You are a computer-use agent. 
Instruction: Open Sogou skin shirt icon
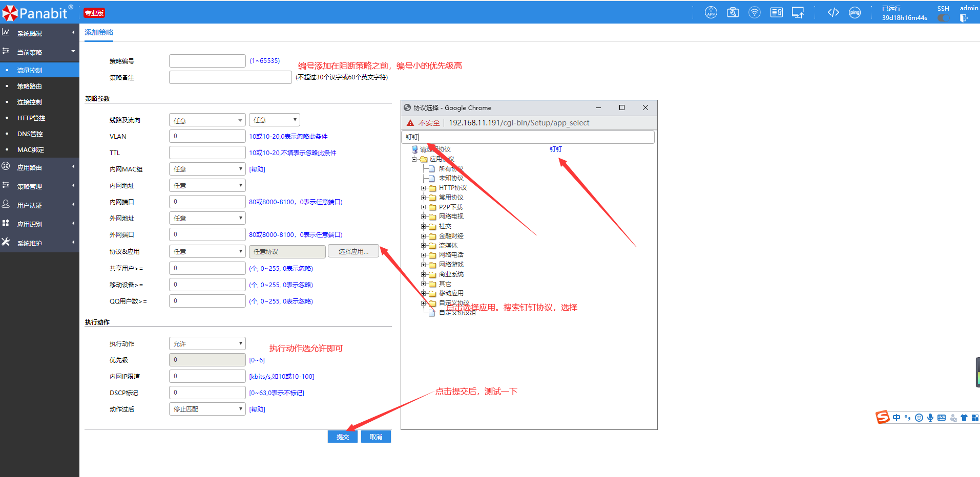point(964,418)
